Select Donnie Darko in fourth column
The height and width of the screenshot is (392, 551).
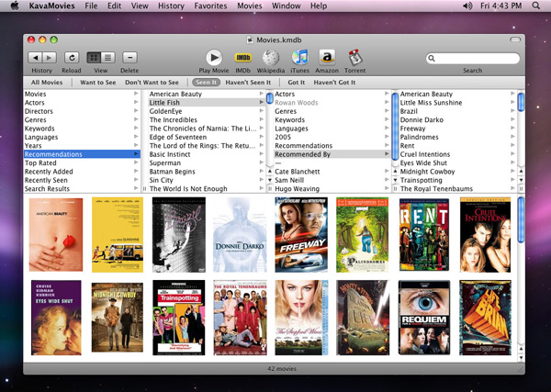(457, 119)
